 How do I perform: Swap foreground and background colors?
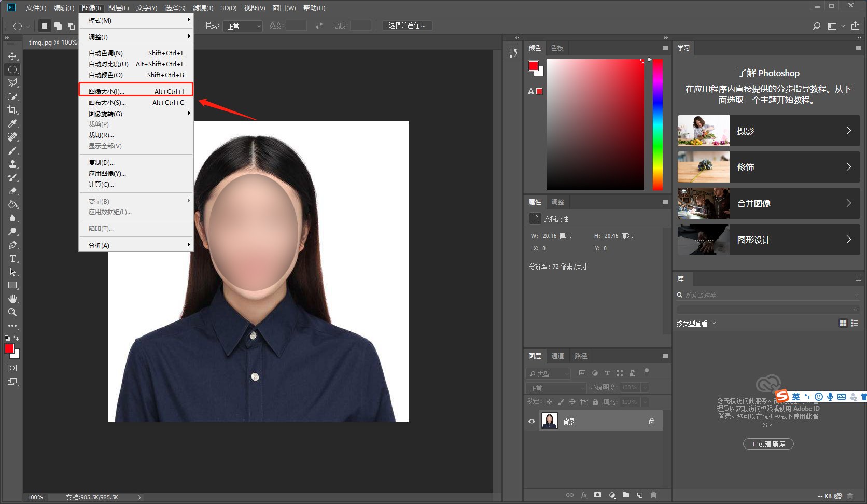[16, 338]
